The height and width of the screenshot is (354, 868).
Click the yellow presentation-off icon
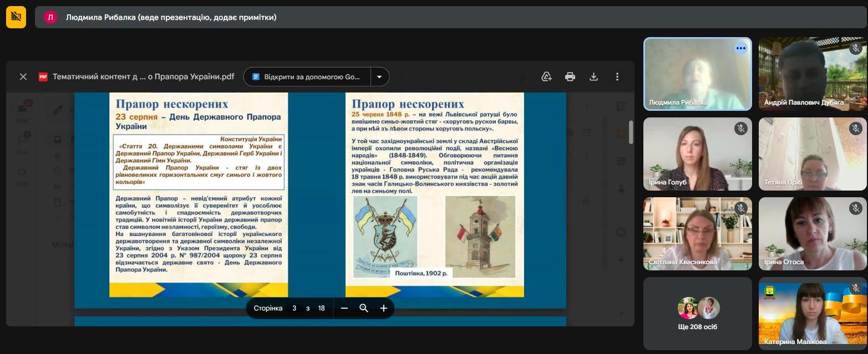click(16, 17)
